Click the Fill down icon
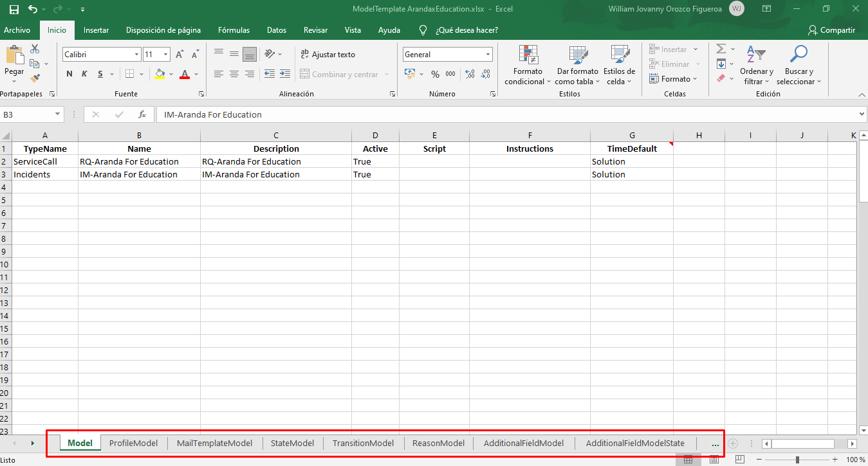This screenshot has height=466, width=868. coord(721,64)
